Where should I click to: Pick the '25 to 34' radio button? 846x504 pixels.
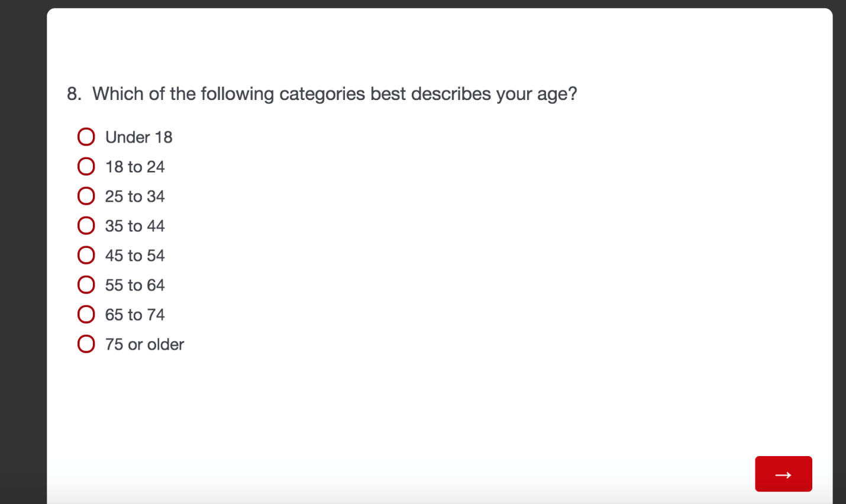(x=86, y=196)
